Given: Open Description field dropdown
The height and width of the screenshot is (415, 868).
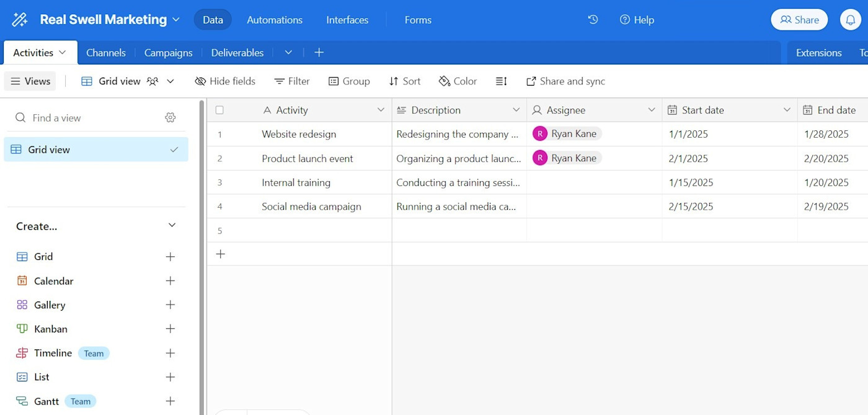Looking at the screenshot, I should [x=516, y=110].
